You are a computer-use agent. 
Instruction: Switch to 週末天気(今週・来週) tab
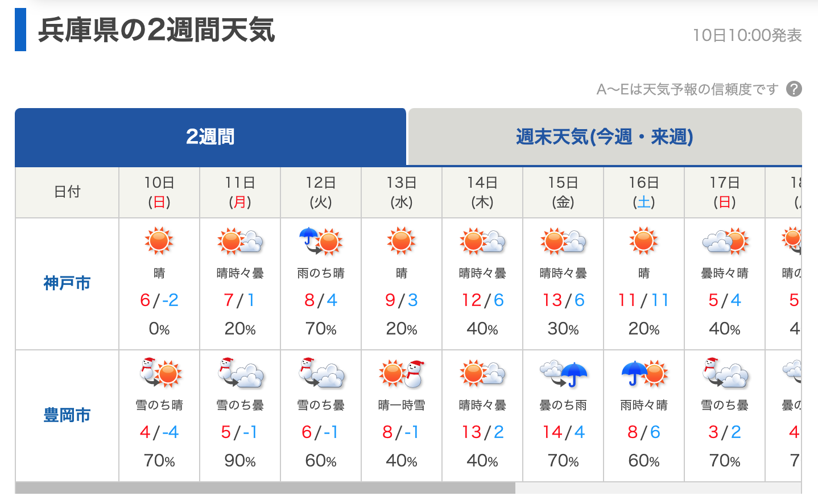click(605, 137)
